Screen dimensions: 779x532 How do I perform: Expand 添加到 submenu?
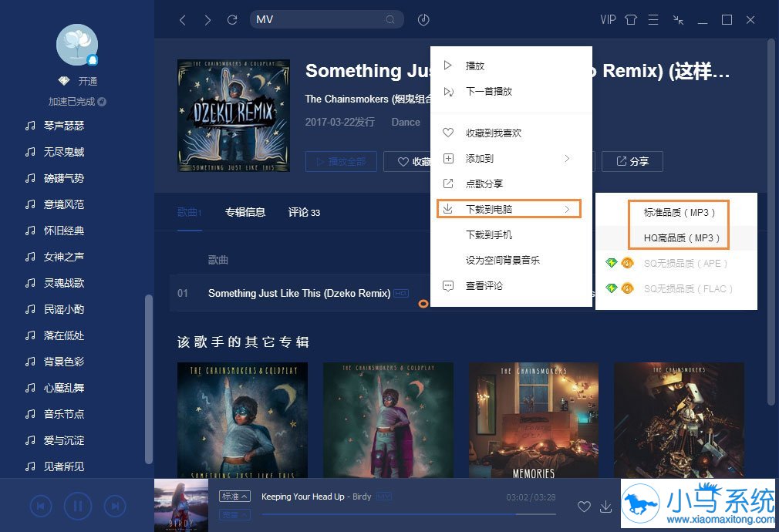[x=511, y=159]
